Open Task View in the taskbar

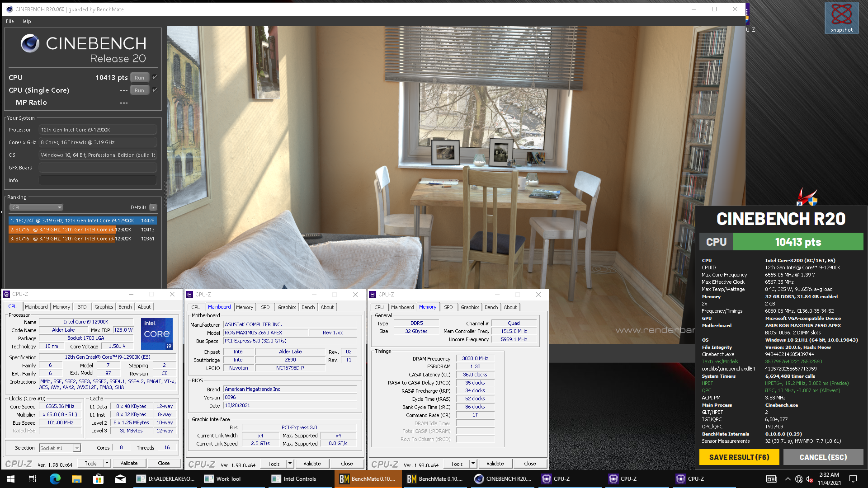(x=33, y=479)
